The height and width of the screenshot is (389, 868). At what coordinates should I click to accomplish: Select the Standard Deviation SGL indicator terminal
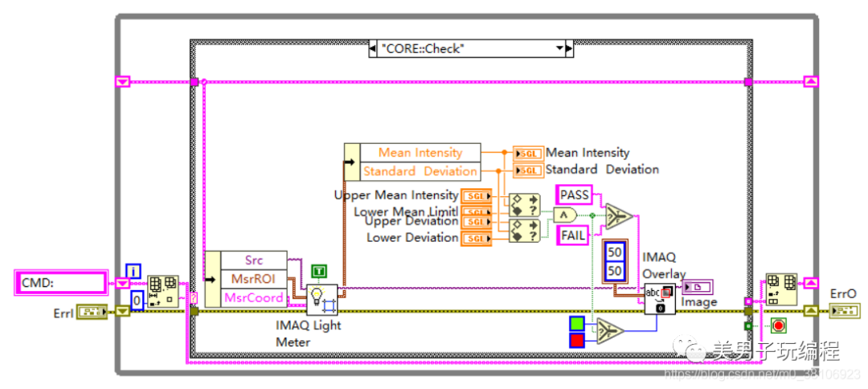528,170
